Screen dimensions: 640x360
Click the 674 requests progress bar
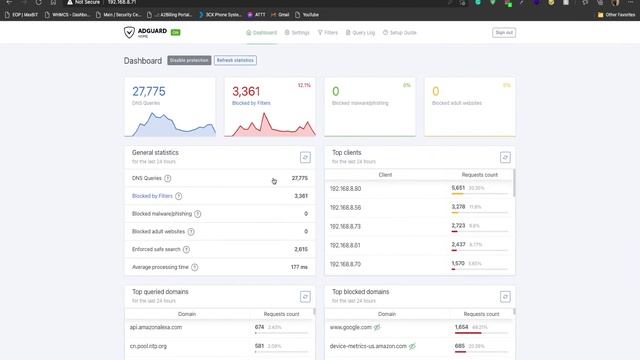pyautogui.click(x=281, y=333)
